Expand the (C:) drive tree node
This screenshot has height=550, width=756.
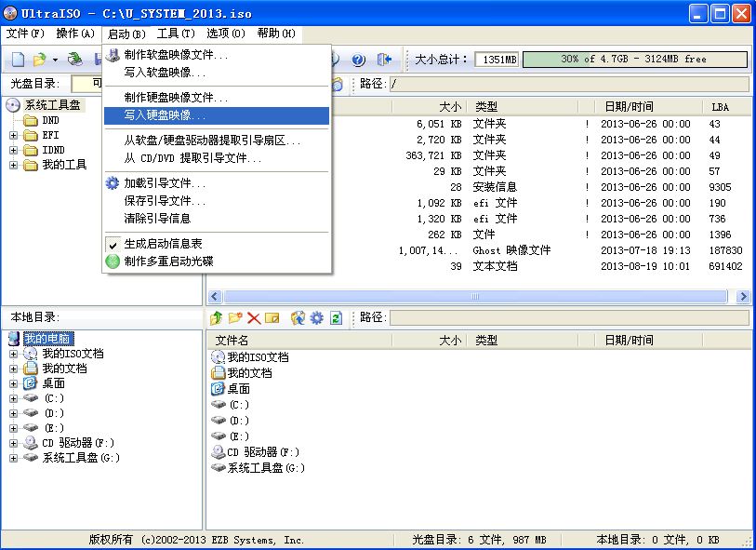coord(14,398)
